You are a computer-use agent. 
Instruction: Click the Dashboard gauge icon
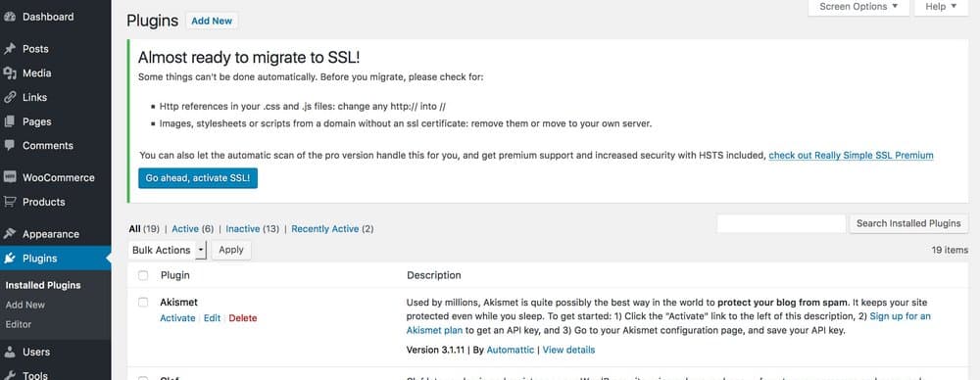tap(10, 17)
